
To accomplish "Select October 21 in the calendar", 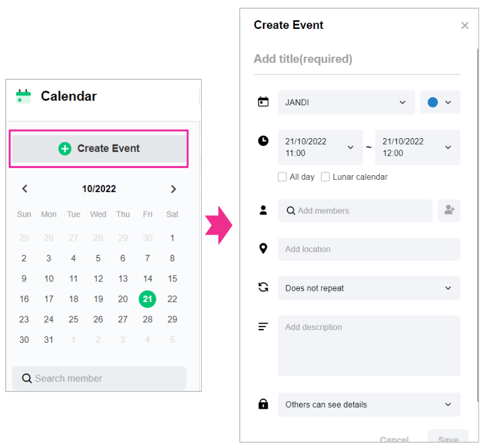I will (147, 299).
